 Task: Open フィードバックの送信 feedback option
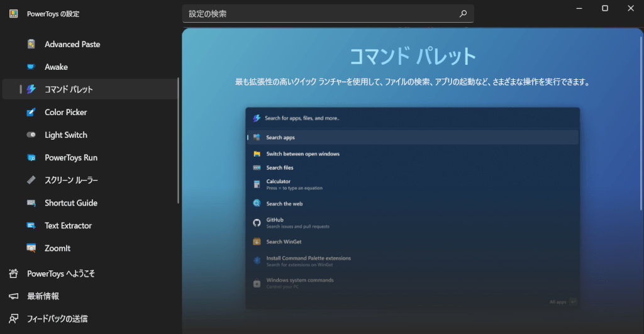point(57,318)
